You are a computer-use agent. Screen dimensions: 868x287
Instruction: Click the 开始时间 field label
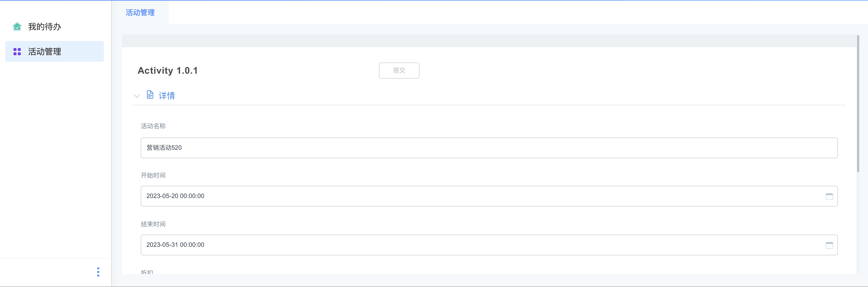click(x=153, y=175)
